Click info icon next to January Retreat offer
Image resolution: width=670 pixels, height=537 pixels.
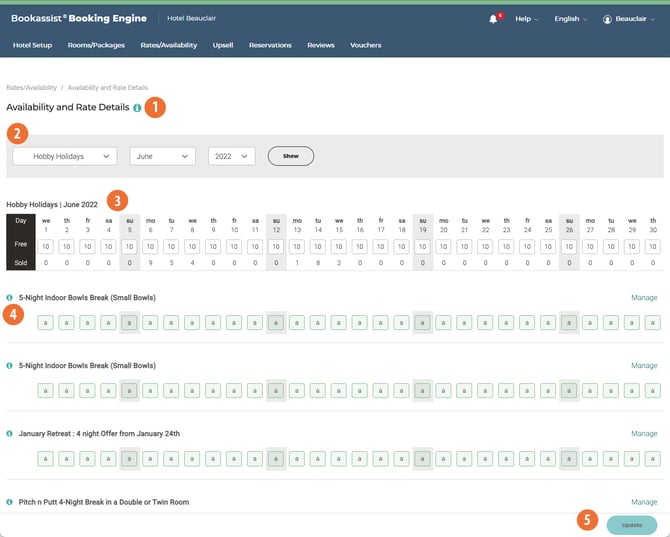point(10,433)
